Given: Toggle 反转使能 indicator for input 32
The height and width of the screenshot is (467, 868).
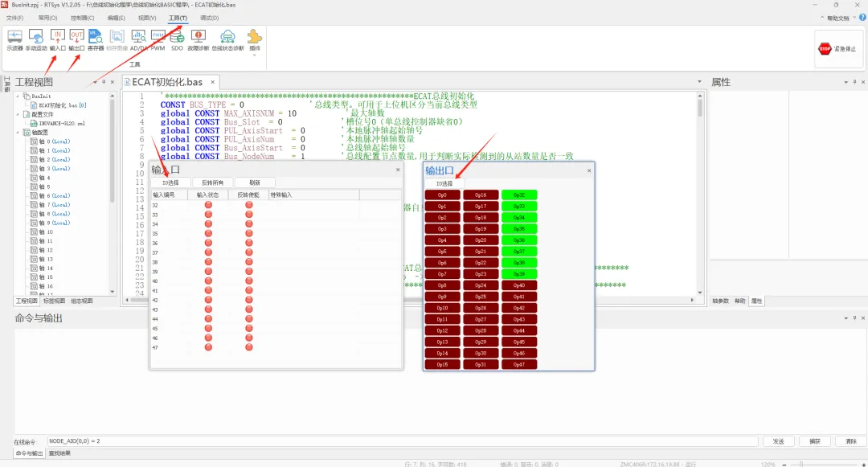Looking at the screenshot, I should click(249, 205).
